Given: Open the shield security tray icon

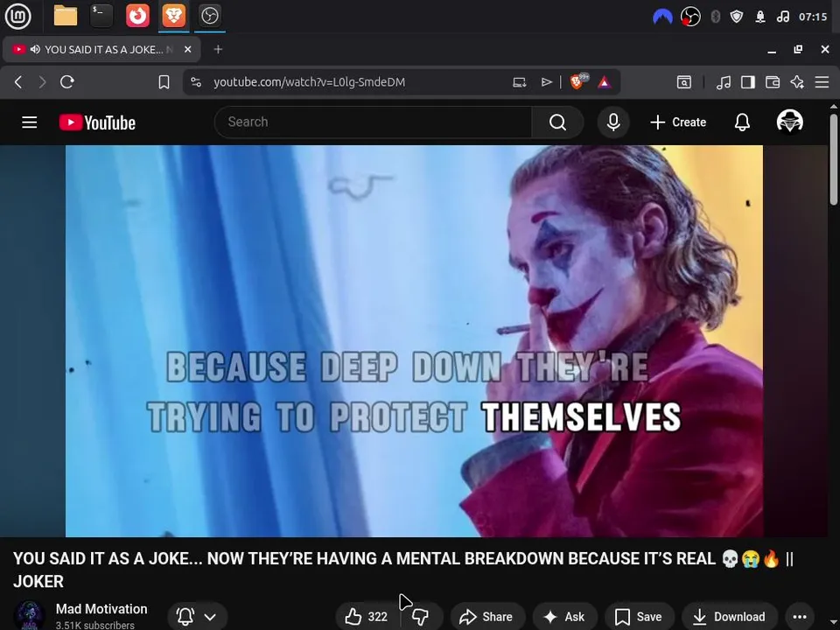Looking at the screenshot, I should point(737,17).
